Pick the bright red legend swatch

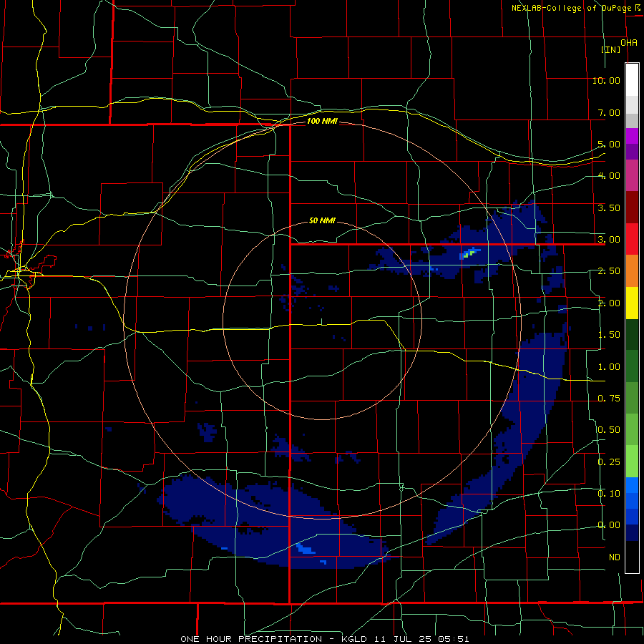(632, 239)
